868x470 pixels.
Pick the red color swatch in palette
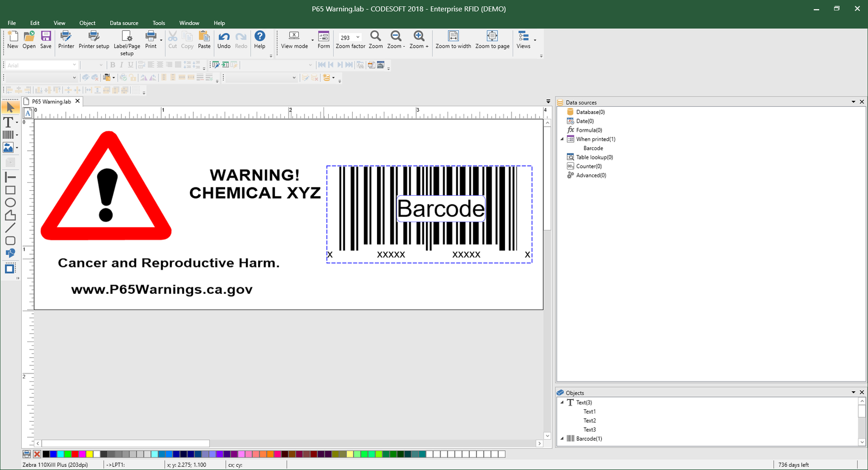(x=75, y=454)
